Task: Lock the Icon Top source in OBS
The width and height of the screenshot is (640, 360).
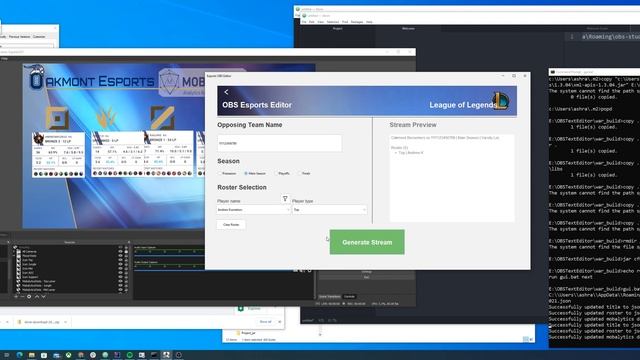Action: pyautogui.click(x=126, y=260)
